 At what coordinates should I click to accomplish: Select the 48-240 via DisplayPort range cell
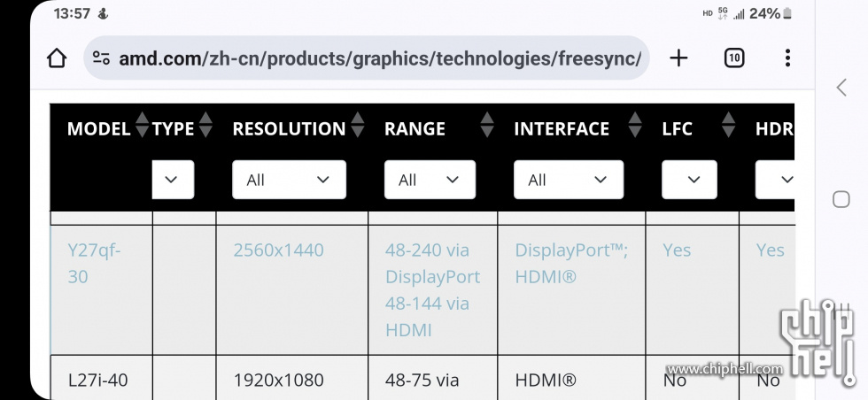[x=433, y=290]
